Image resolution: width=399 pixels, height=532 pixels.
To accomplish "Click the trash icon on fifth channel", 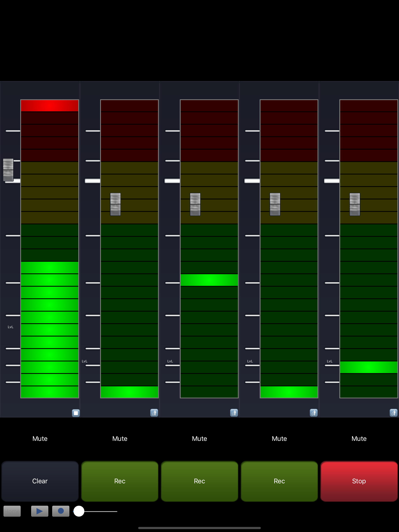I will (x=394, y=413).
